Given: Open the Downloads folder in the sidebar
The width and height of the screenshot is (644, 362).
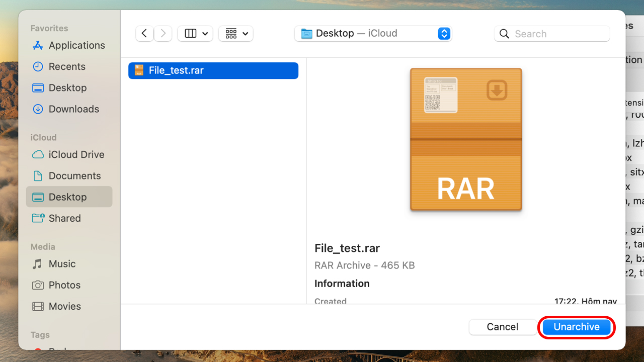Looking at the screenshot, I should 69,109.
